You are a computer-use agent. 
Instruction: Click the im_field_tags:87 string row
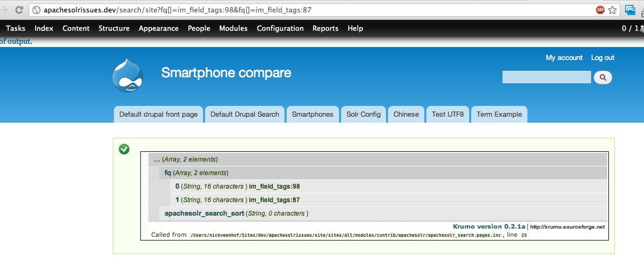pos(389,200)
